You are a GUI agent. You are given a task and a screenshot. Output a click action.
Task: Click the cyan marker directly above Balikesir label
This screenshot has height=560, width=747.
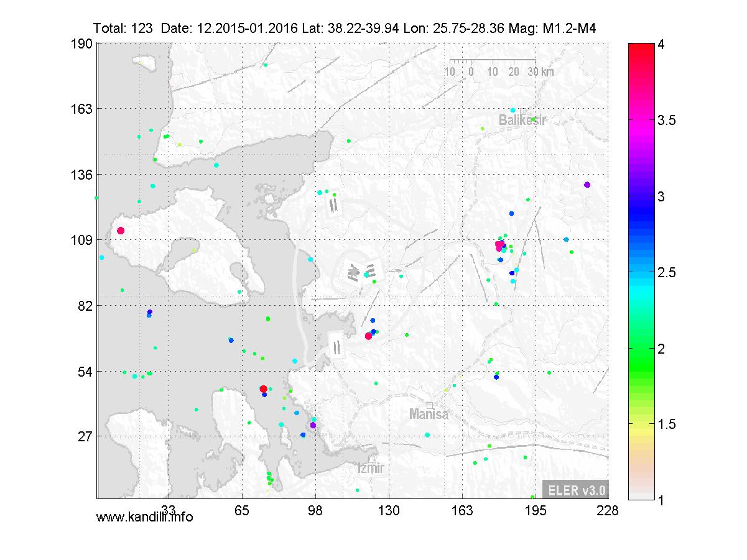point(513,110)
